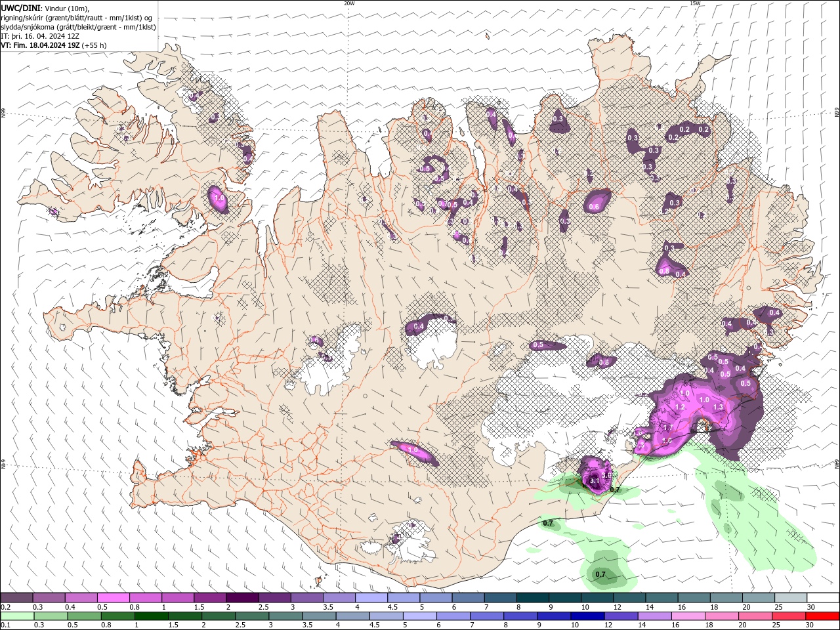Select the medium green 0.5–0.8 rain legend swatch
This screenshot has height=630, width=840.
click(x=85, y=616)
